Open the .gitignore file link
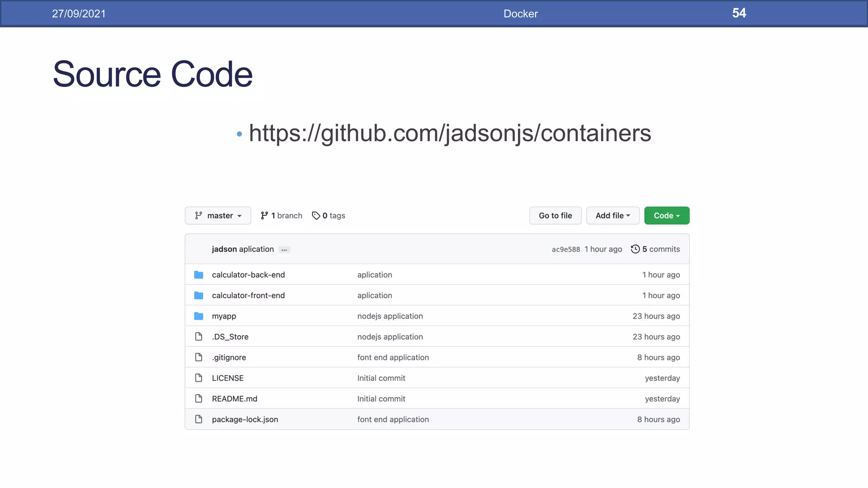This screenshot has width=868, height=488. 229,358
